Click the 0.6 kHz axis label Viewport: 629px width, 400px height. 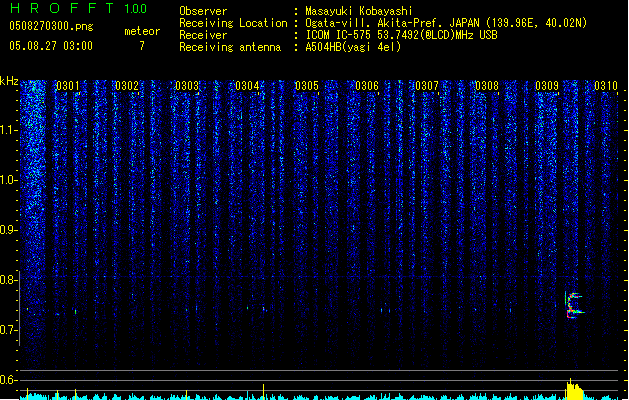[8, 380]
